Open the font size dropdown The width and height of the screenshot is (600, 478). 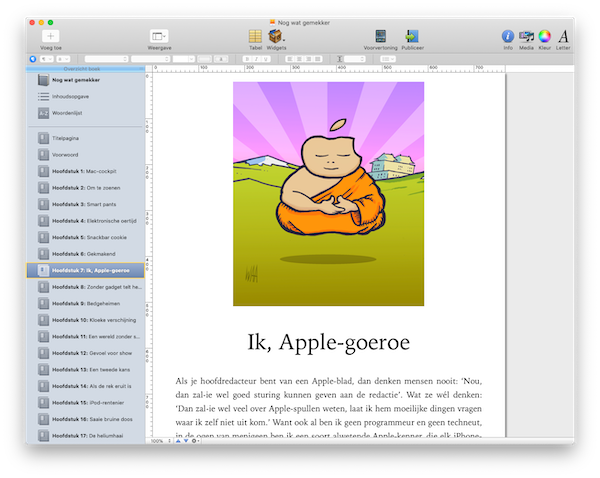(184, 59)
